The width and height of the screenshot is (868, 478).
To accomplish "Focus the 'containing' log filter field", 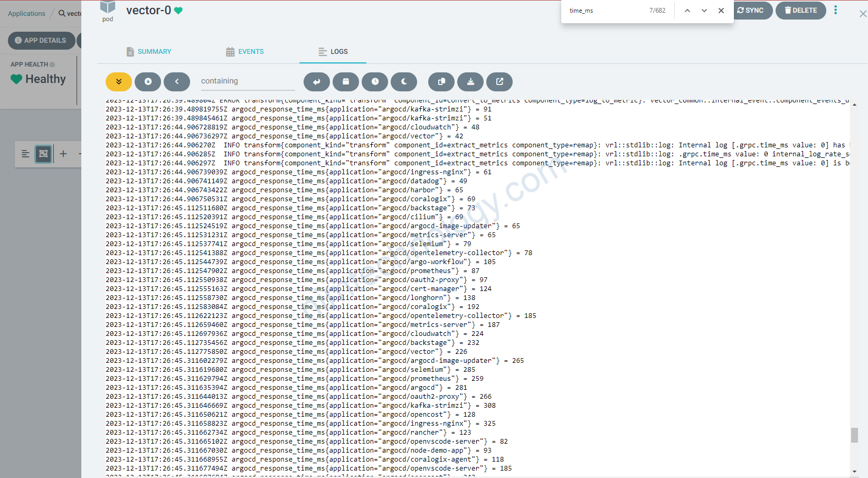I will coord(247,81).
